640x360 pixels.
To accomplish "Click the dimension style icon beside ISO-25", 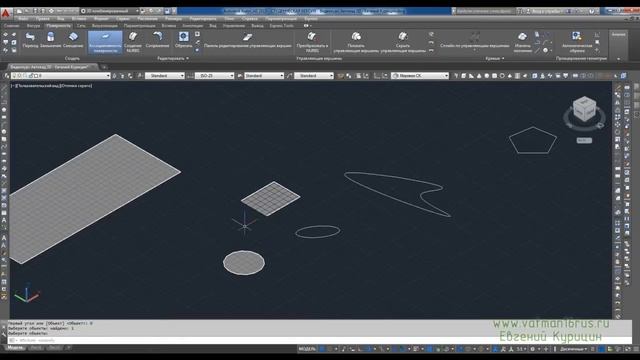I will (x=190, y=76).
